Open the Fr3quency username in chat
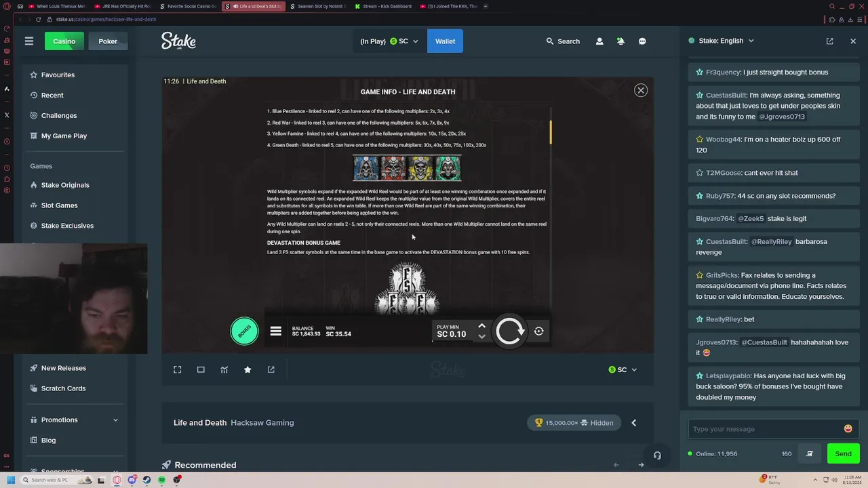This screenshot has height=488, width=868. click(723, 72)
